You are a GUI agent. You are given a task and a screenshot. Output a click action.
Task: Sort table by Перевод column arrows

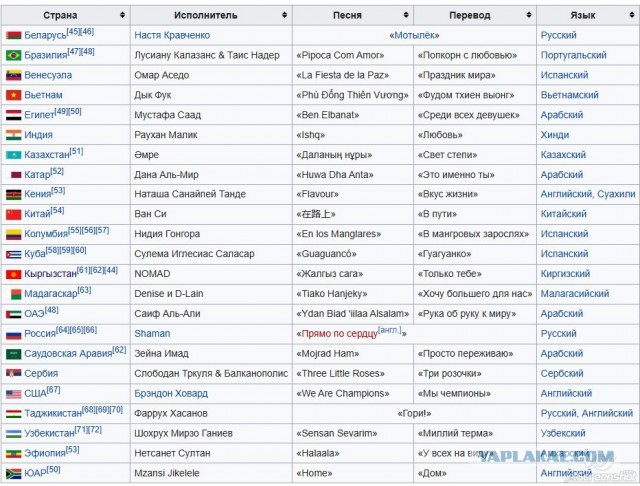(529, 15)
